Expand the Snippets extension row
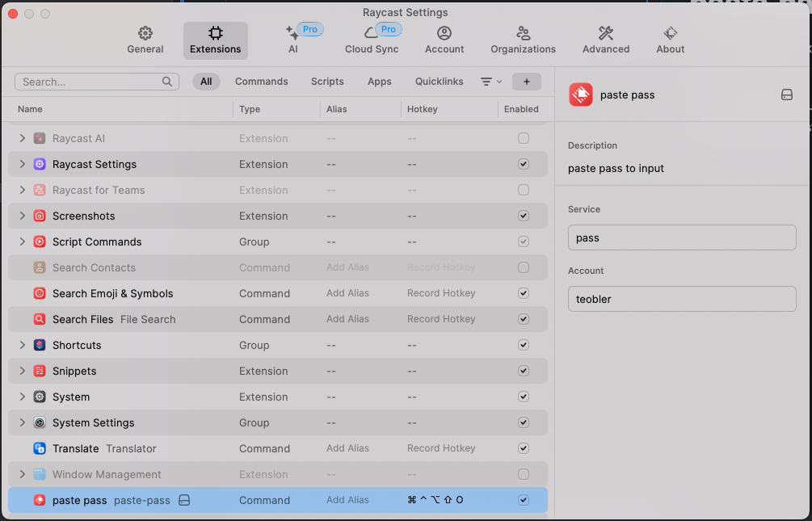812x521 pixels. 23,371
